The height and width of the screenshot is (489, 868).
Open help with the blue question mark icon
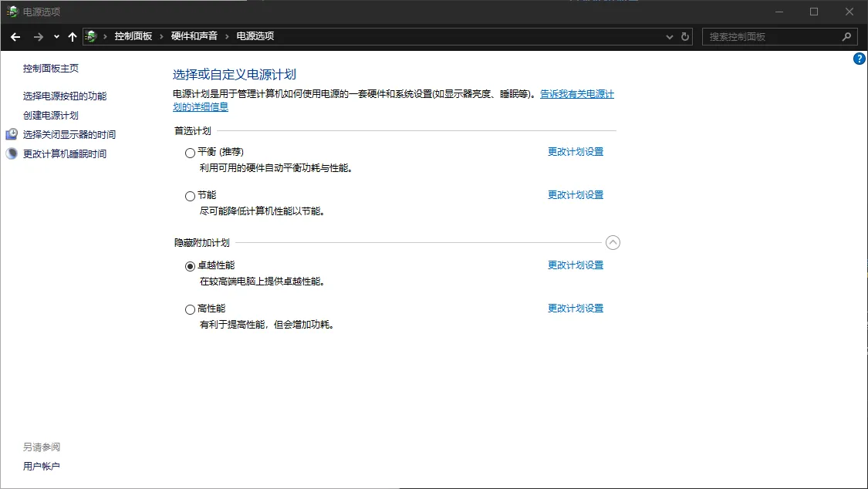click(x=860, y=59)
